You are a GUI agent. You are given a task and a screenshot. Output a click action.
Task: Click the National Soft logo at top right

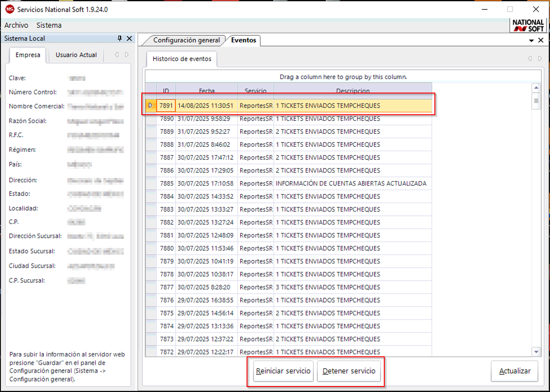528,25
